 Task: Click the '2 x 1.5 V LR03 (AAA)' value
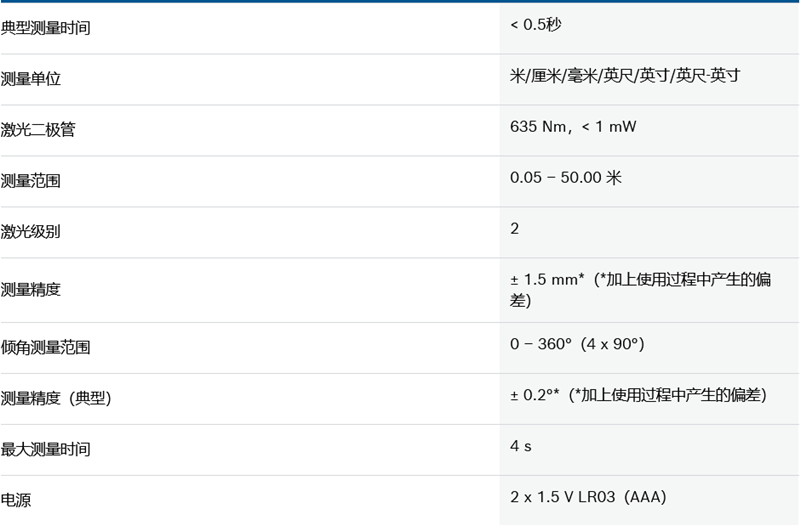588,497
